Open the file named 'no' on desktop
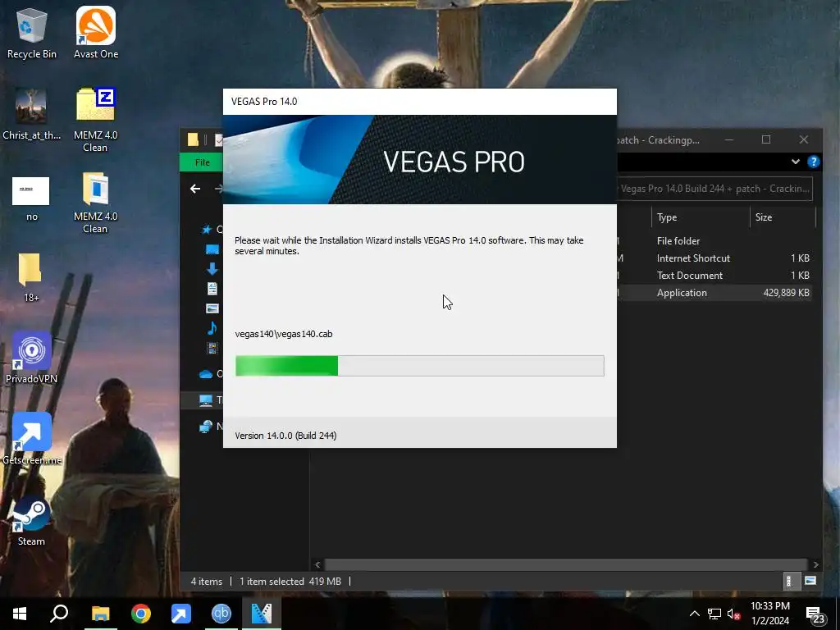The height and width of the screenshot is (630, 840). 32,199
